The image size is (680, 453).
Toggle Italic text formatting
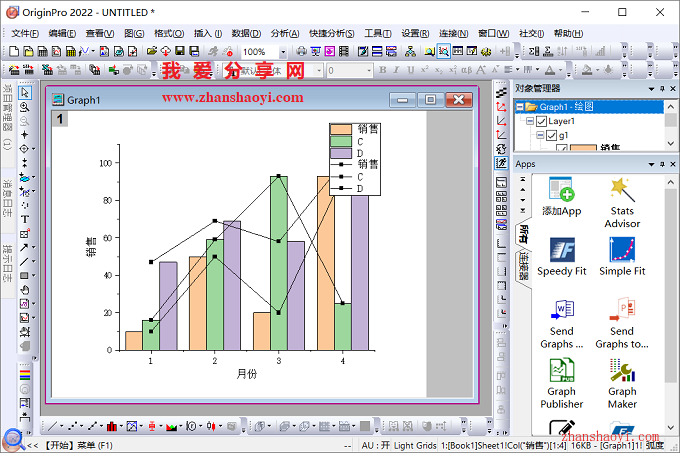(396, 70)
